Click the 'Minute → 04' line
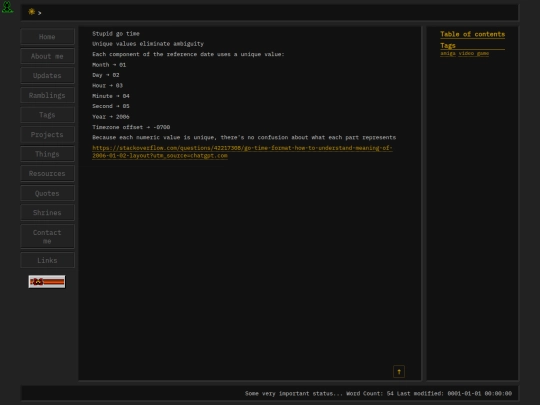This screenshot has height=405, width=540. (x=111, y=96)
